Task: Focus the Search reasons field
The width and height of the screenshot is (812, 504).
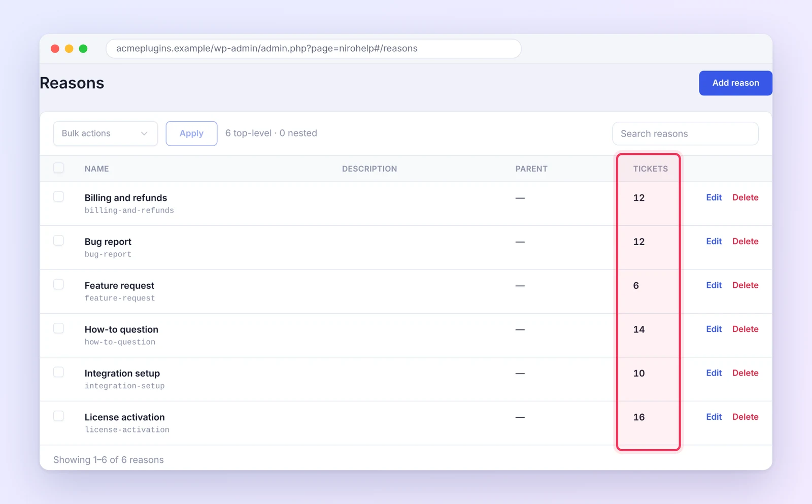Action: point(685,133)
